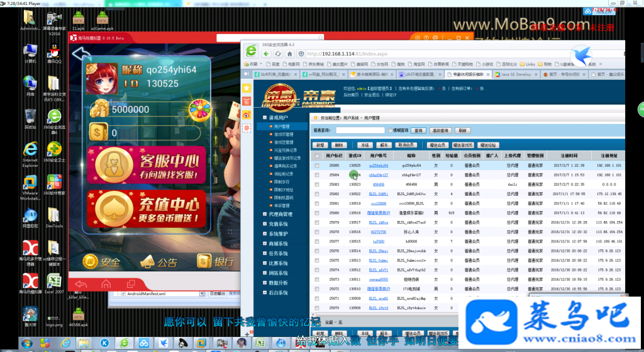Click the back arrow in the game screen
This screenshot has height=352, width=644.
pos(81,54)
